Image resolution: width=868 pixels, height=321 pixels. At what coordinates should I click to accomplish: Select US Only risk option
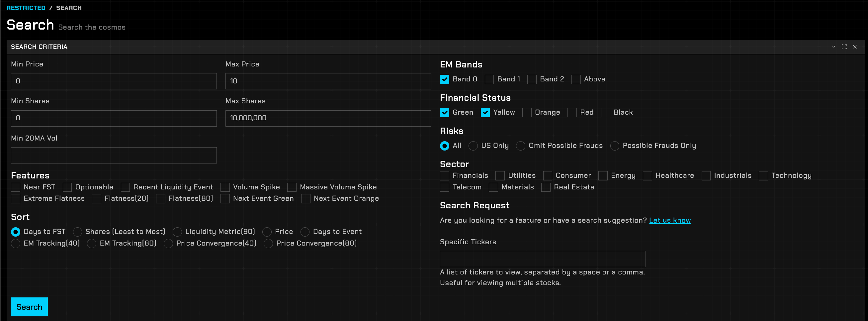(473, 146)
